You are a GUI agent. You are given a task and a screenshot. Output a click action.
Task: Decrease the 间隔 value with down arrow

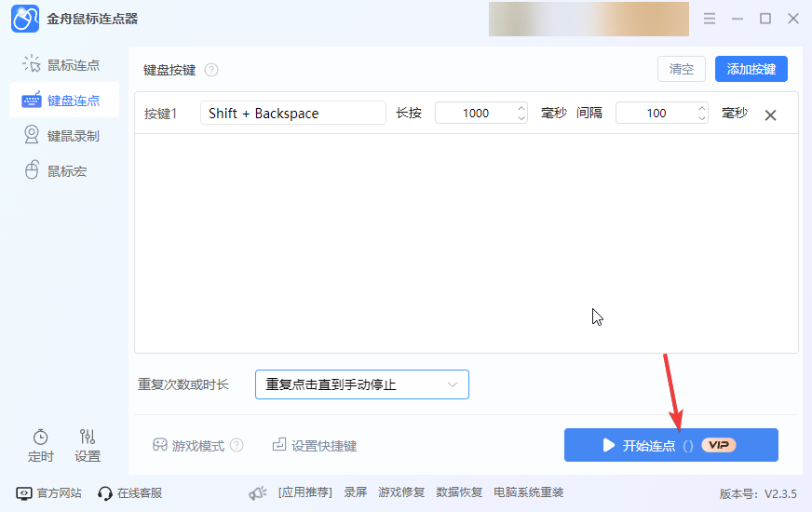tap(702, 118)
